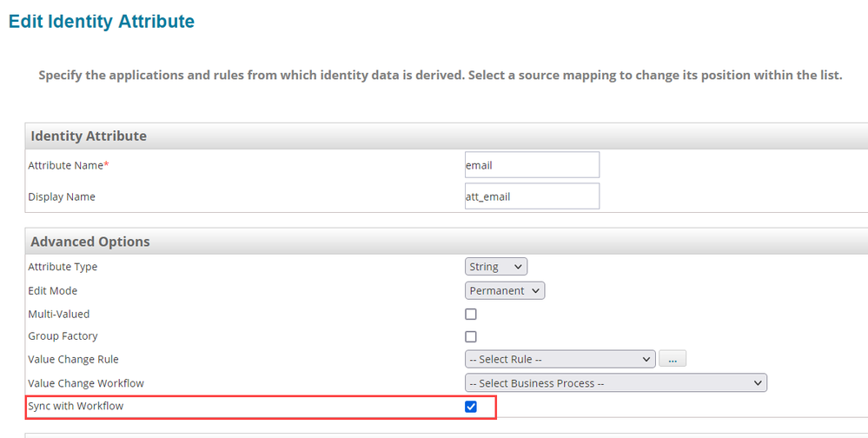Screen dimensions: 868x438
Task: Uncheck the Sync with Workflow checkbox
Action: (x=471, y=406)
